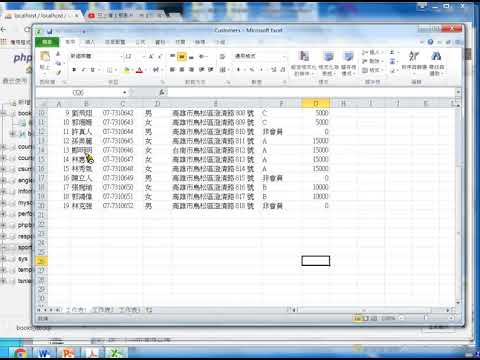The width and height of the screenshot is (480, 360).
Task: Open the Font Color dropdown arrow
Action: coord(146,70)
